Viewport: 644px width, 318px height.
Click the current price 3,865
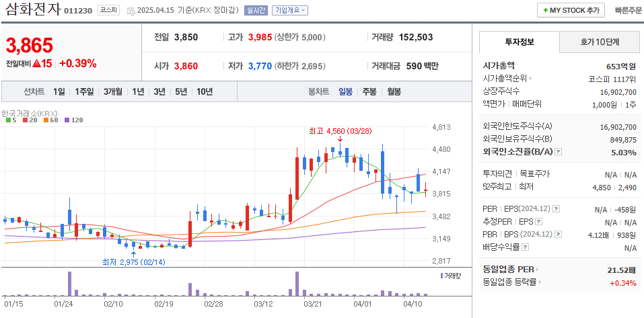click(x=30, y=45)
